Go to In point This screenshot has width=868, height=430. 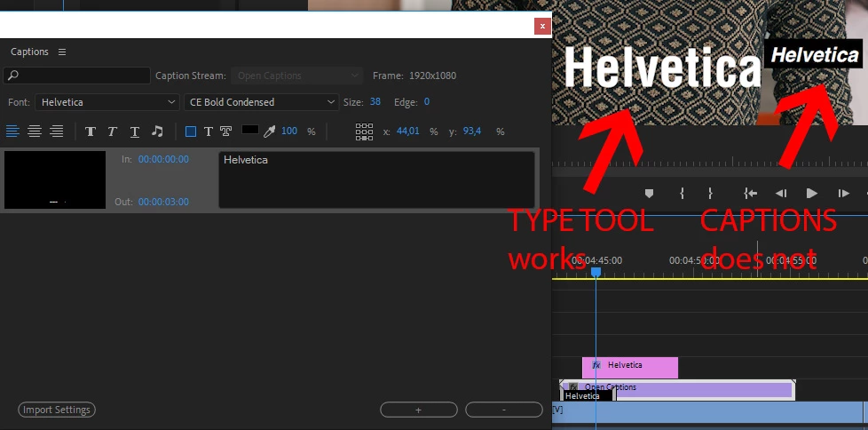pos(750,194)
